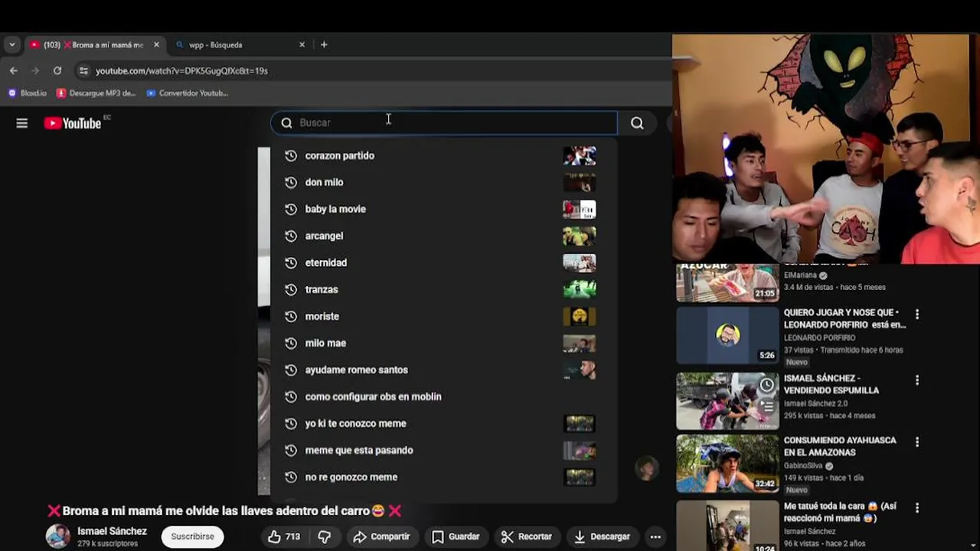Open the YouTube hamburger guide menu
Image resolution: width=980 pixels, height=551 pixels.
point(22,123)
